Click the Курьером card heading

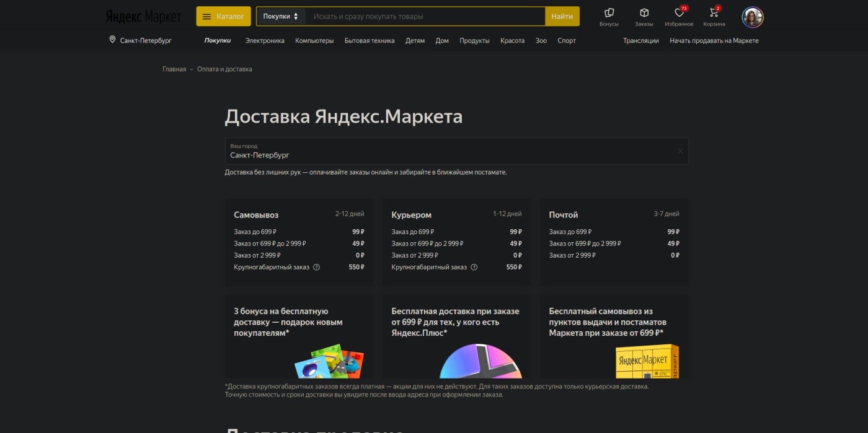click(411, 215)
